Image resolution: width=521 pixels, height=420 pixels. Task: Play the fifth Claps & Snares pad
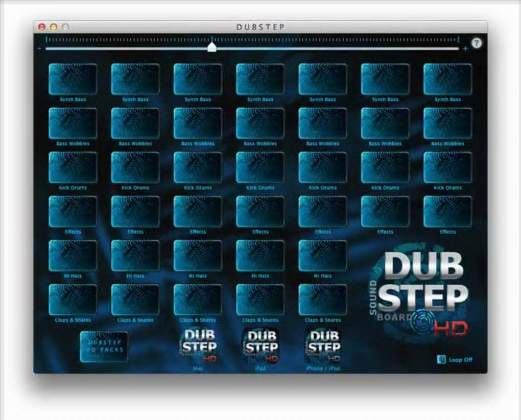tap(323, 300)
